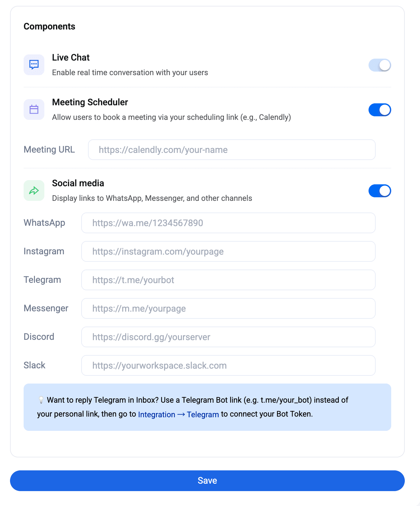This screenshot has height=506, width=420.
Task: Turn off the Social media toggle
Action: [380, 191]
